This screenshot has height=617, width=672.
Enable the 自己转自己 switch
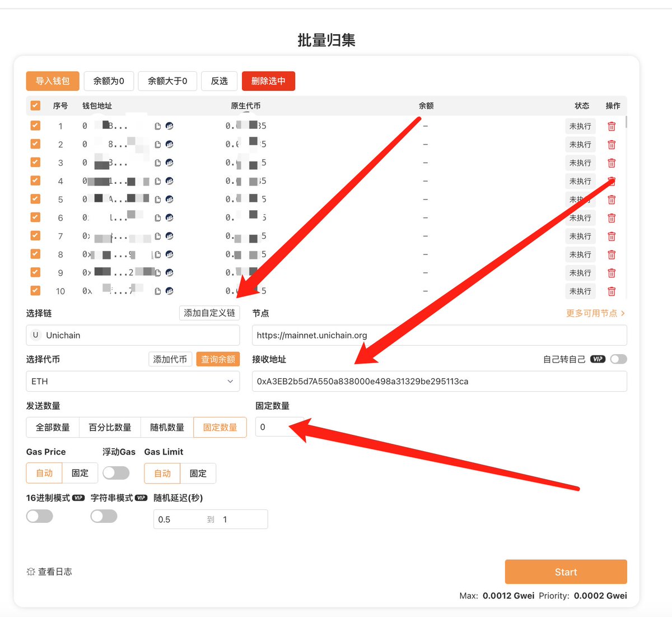[618, 359]
